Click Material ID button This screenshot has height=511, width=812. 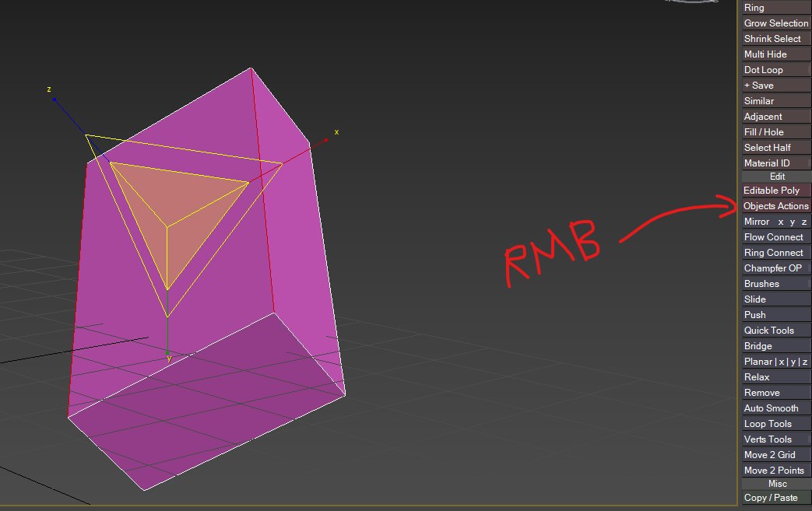pyautogui.click(x=776, y=163)
